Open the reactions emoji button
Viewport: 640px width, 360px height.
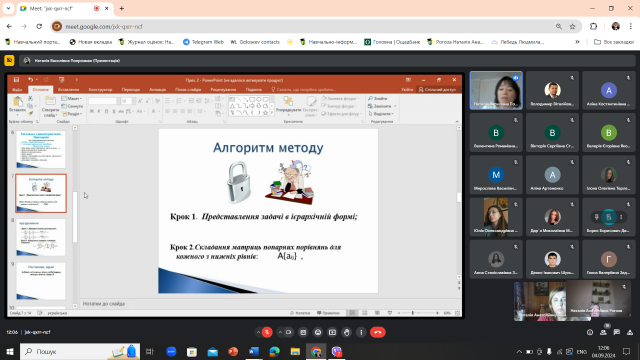click(318, 332)
